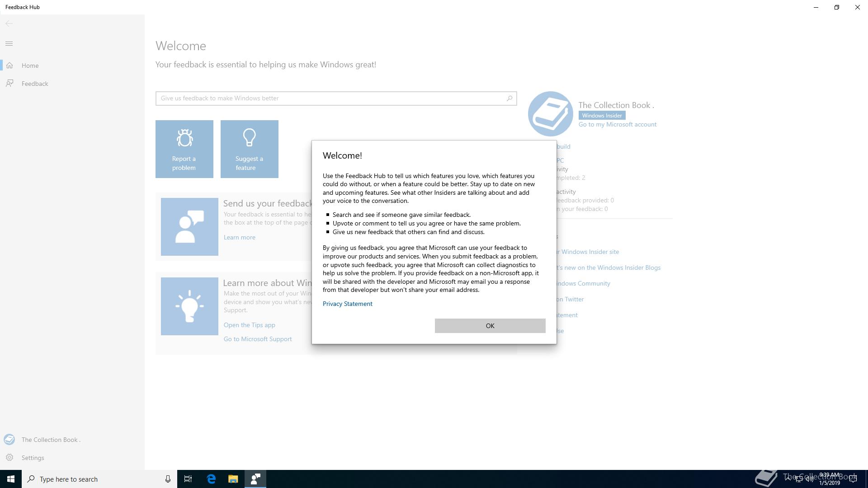
Task: Minimize the Feedback Hub window
Action: (816, 7)
